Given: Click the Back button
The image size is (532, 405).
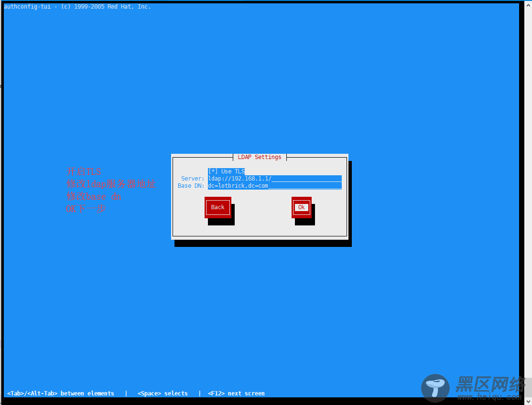Looking at the screenshot, I should 218,207.
